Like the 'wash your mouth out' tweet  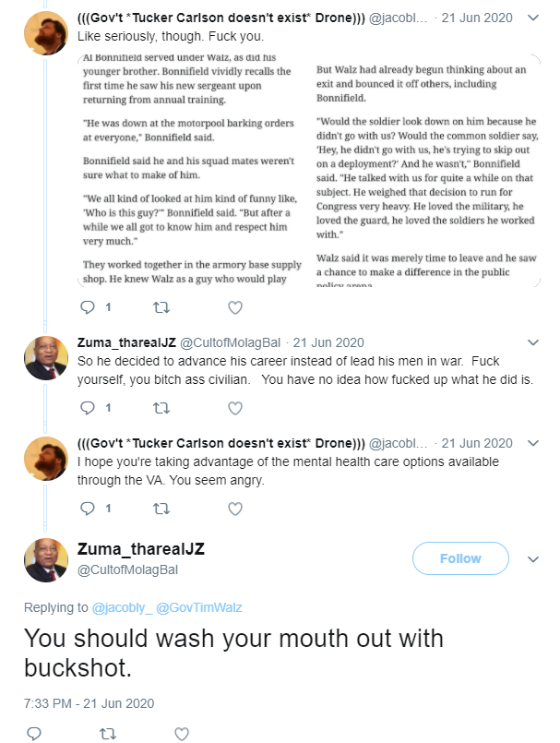(x=182, y=734)
